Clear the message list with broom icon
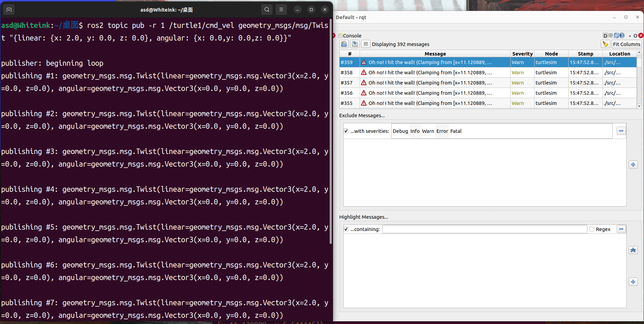The width and height of the screenshot is (644, 324). [605, 44]
